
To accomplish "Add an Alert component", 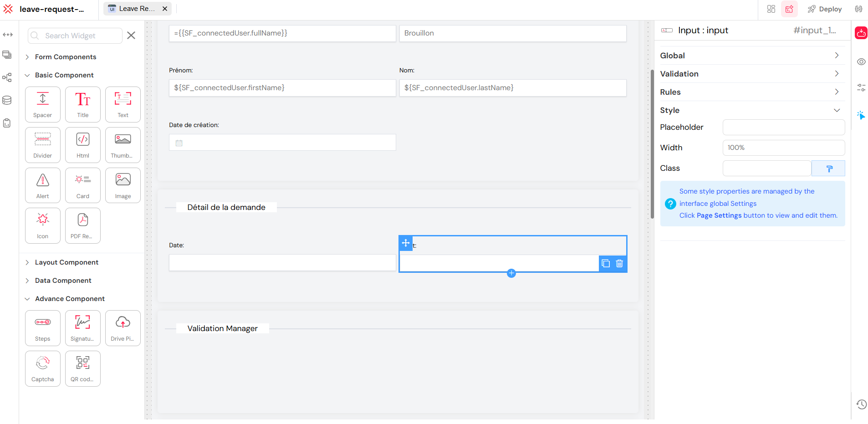I will (42, 185).
